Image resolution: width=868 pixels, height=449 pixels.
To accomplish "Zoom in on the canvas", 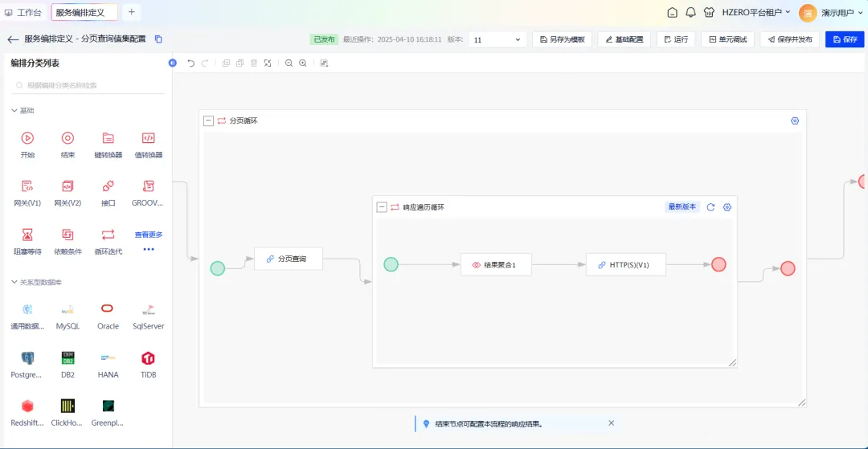I will pos(303,63).
